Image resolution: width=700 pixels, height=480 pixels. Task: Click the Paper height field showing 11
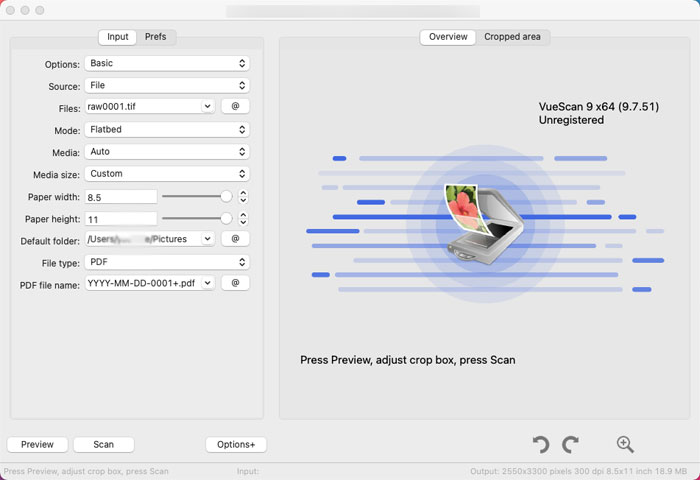(x=121, y=219)
